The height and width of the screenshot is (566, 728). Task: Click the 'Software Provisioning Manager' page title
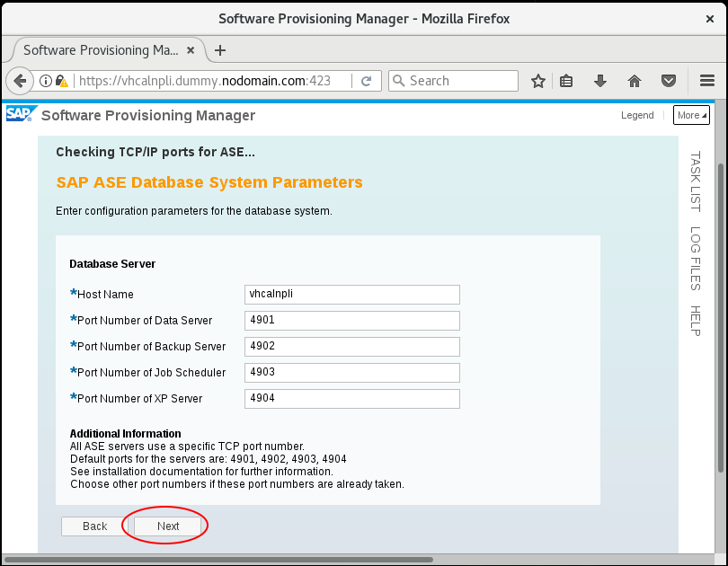(x=148, y=116)
